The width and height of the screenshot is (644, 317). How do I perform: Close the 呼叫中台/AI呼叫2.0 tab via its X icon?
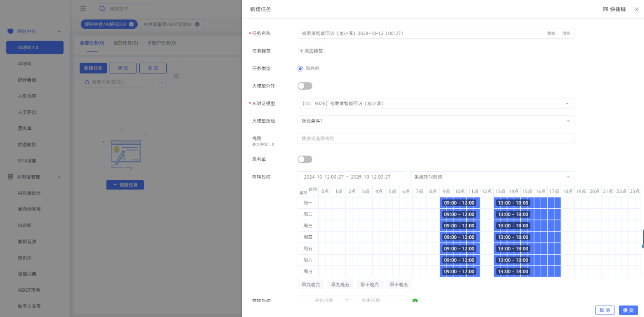[131, 24]
